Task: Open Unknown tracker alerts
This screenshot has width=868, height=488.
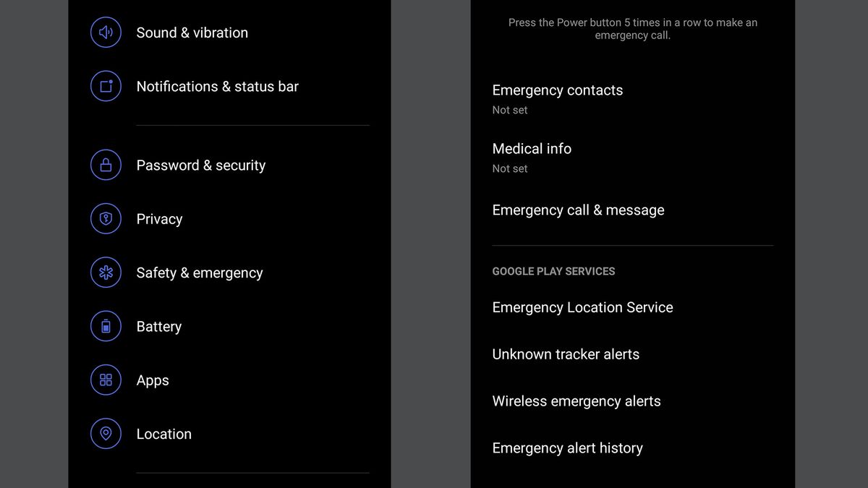Action: [566, 354]
